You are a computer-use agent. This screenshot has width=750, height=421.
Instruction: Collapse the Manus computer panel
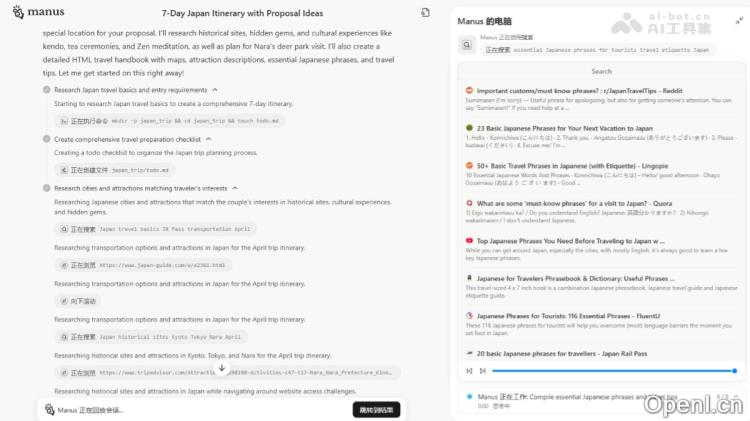(x=738, y=21)
